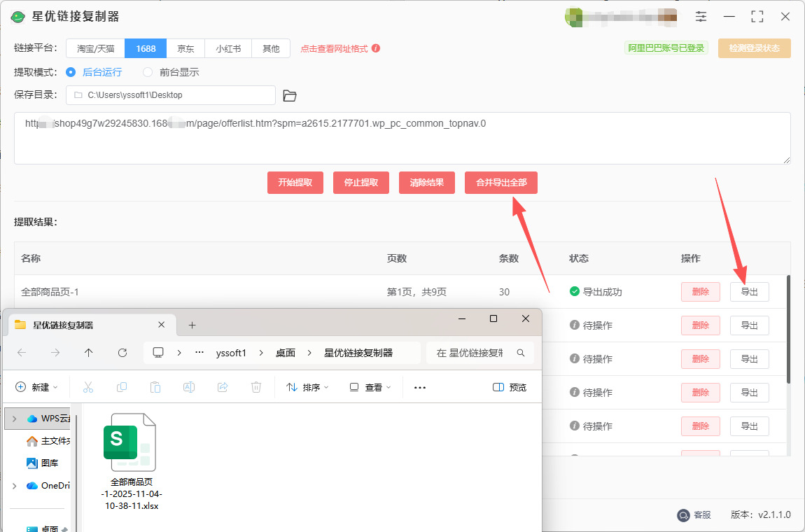The image size is (805, 532).
Task: Click 检测登录状态 button
Action: click(754, 48)
